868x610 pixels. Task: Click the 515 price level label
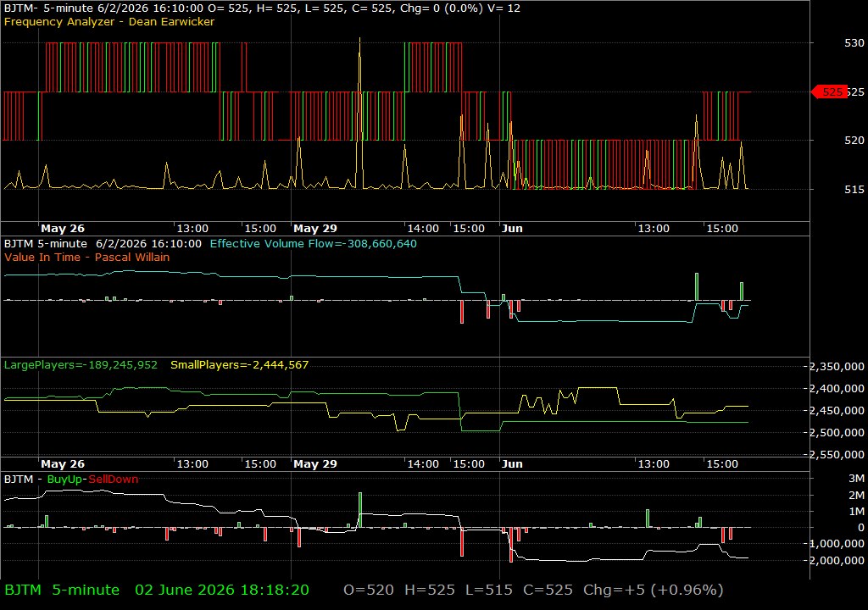tap(854, 189)
